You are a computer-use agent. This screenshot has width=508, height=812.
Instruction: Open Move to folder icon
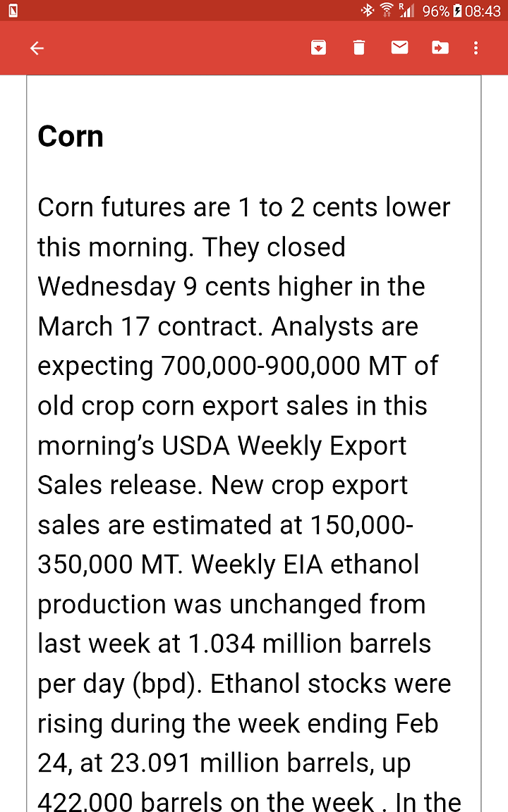440,48
